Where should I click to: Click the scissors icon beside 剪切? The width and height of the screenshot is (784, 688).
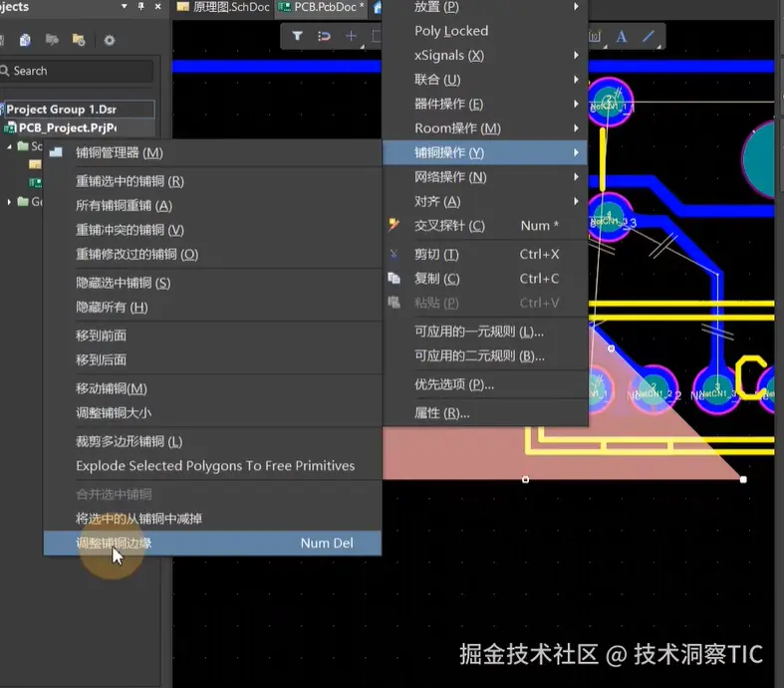pos(394,254)
